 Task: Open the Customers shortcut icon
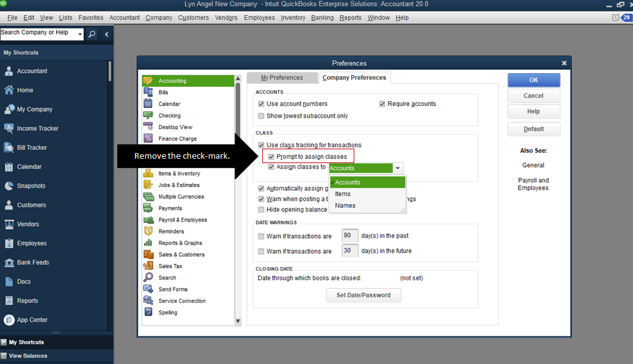[9, 205]
